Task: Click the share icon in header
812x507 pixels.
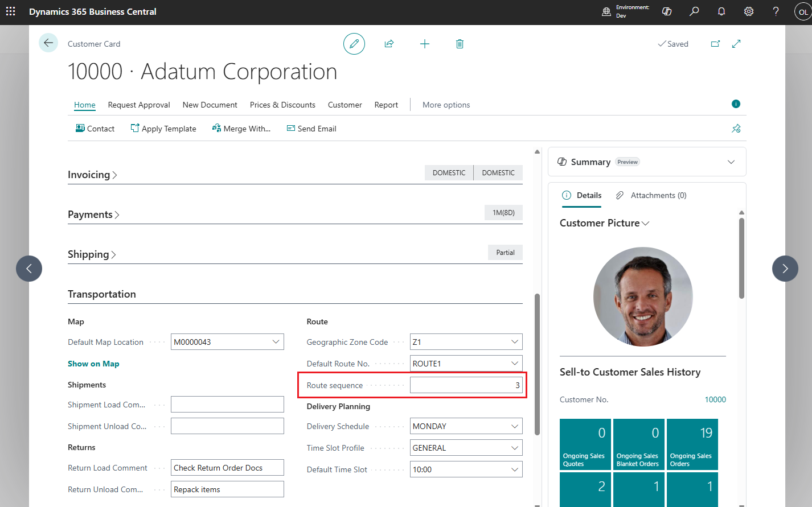Action: pyautogui.click(x=389, y=44)
